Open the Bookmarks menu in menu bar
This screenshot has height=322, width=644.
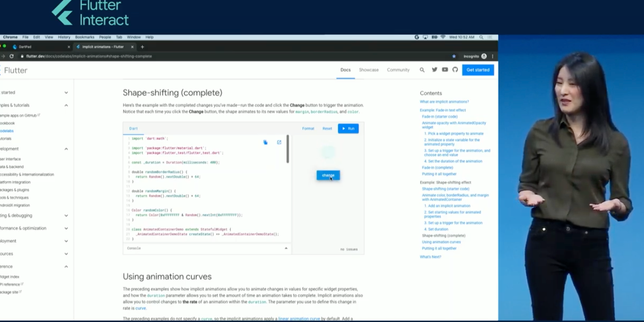pos(85,37)
